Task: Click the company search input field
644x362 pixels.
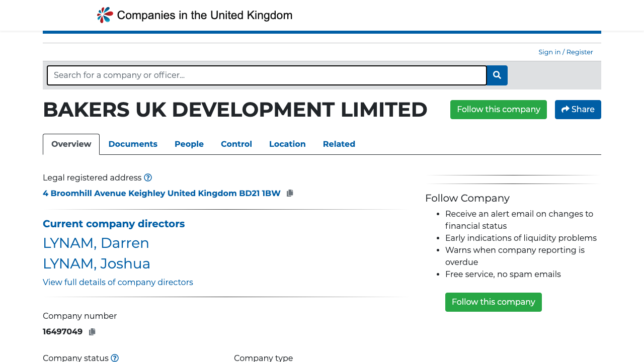Action: click(267, 75)
